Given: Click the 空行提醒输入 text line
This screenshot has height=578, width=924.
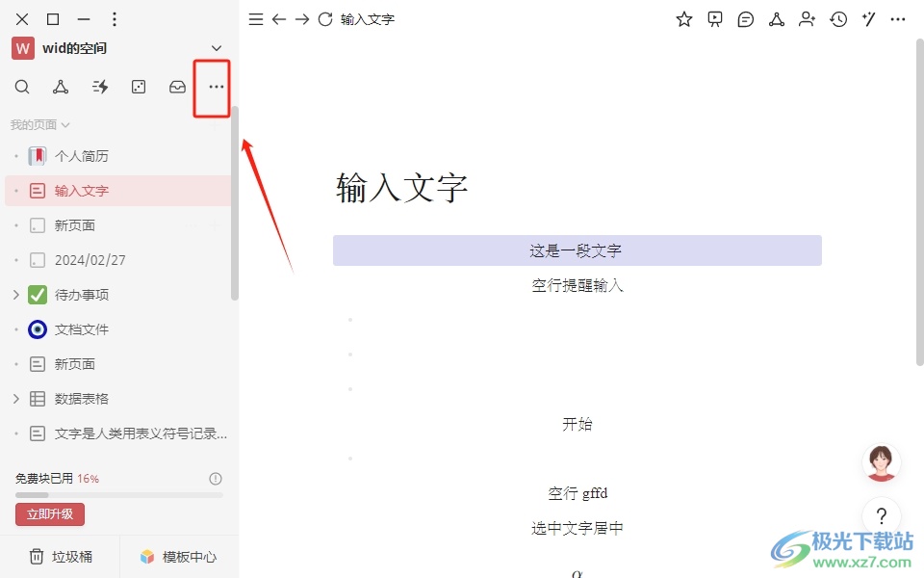Looking at the screenshot, I should click(x=577, y=285).
